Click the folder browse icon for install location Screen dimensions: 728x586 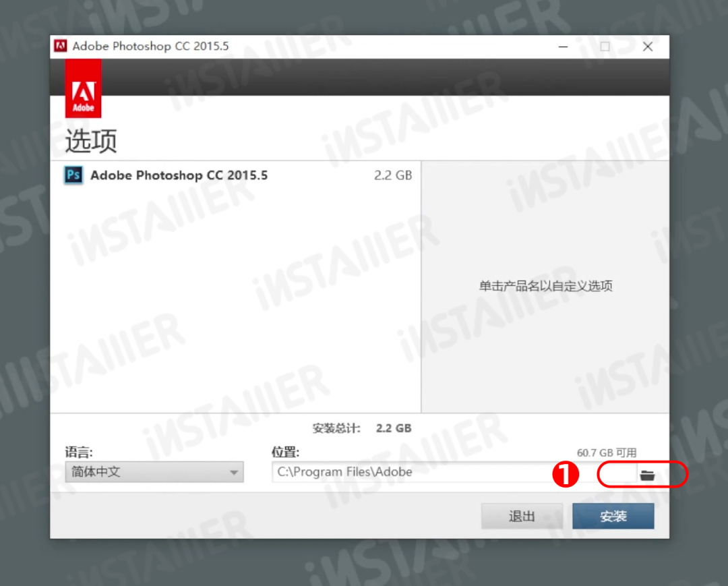[647, 475]
